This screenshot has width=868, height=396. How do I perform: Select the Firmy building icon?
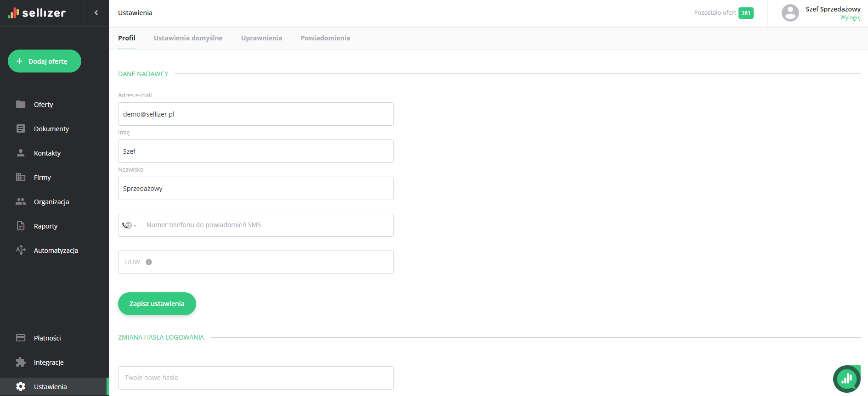point(21,177)
